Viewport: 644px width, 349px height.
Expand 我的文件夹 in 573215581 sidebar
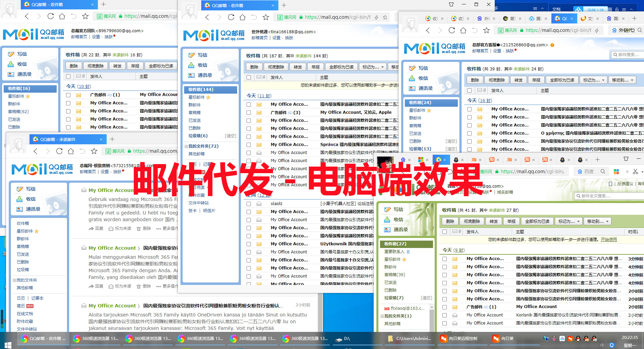(14, 280)
